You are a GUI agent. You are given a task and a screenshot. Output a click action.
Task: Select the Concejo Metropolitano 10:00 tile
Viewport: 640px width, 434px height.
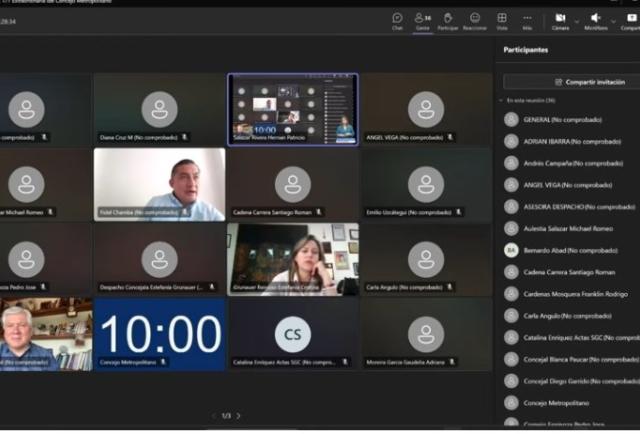[x=159, y=334]
